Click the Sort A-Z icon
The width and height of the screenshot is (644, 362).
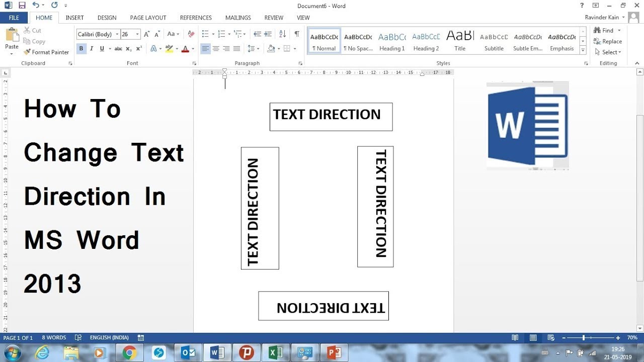tap(282, 34)
